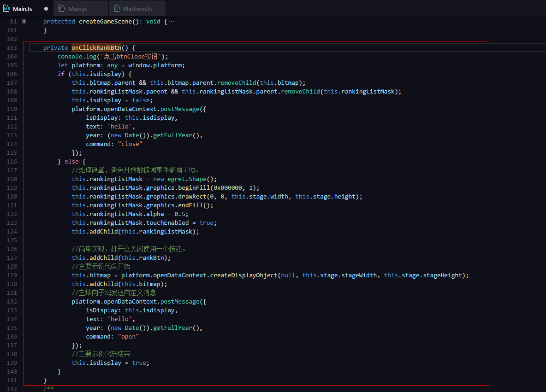Click line number 116 in the gutter
This screenshot has width=546, height=392.
(x=12, y=162)
